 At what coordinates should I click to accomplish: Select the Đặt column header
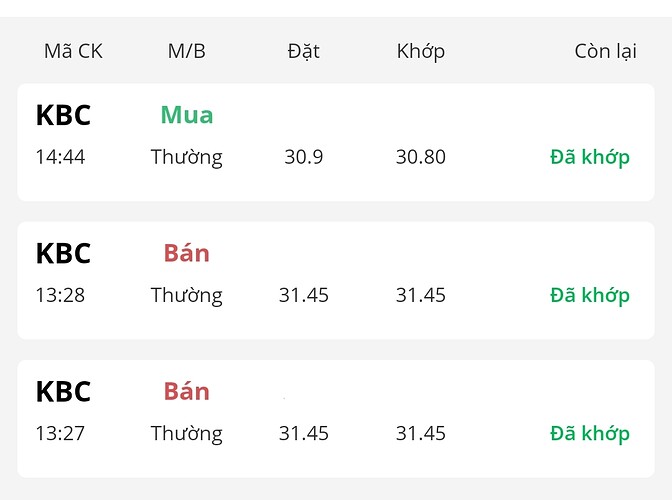pos(303,51)
